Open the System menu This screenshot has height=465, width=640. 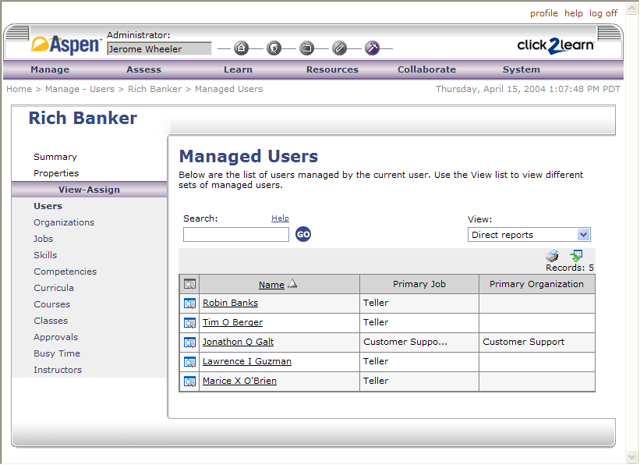pos(521,70)
